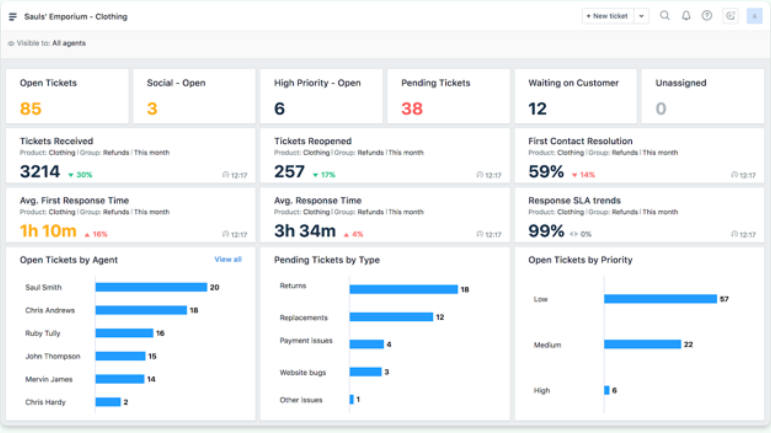
Task: Open the Freddy assistant icon in header
Action: tap(731, 16)
